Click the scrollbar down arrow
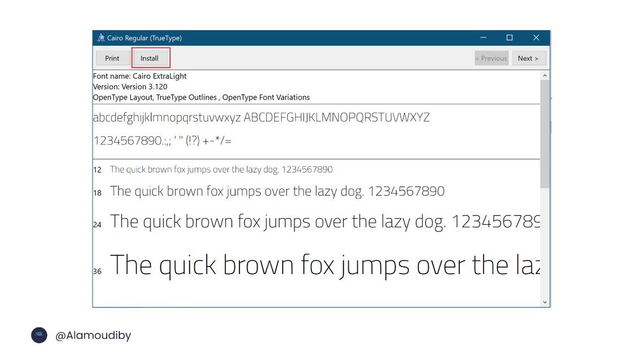 click(545, 302)
